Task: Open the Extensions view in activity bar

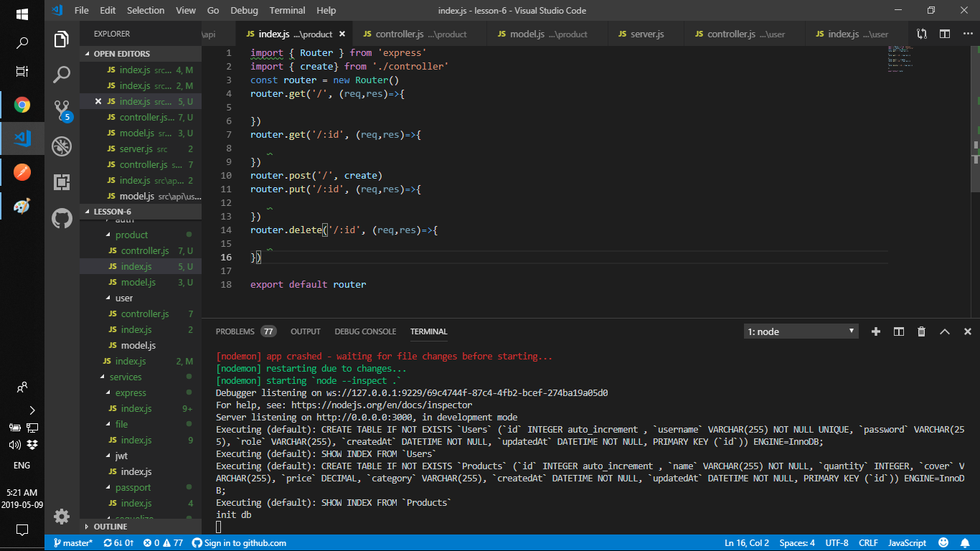Action: click(62, 182)
